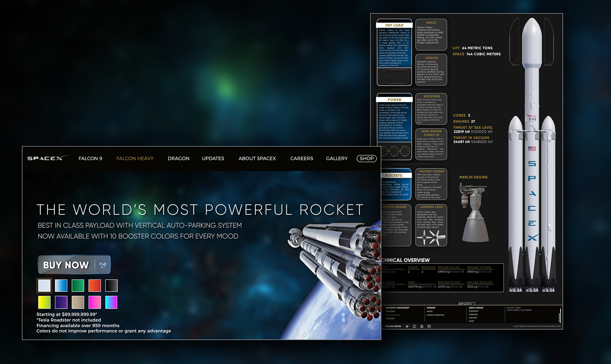The image size is (611, 364).
Task: Click the SpaceX logo in the navigation bar
Action: [x=48, y=158]
